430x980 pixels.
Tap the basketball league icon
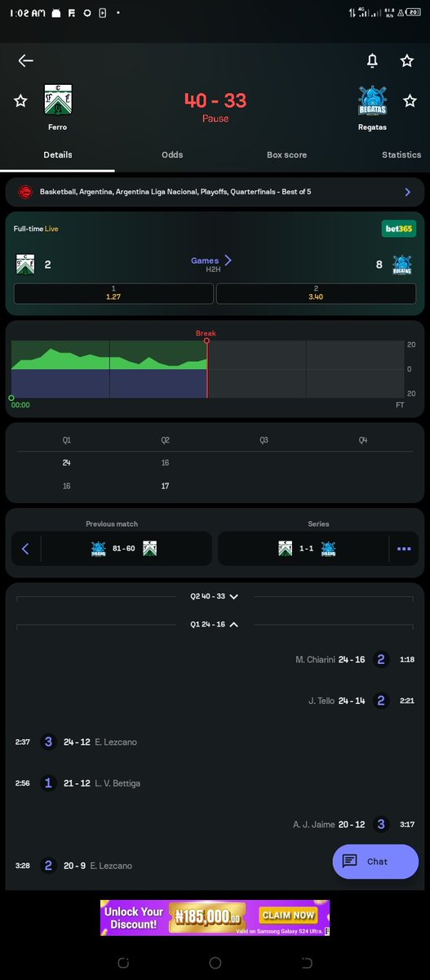click(x=24, y=192)
